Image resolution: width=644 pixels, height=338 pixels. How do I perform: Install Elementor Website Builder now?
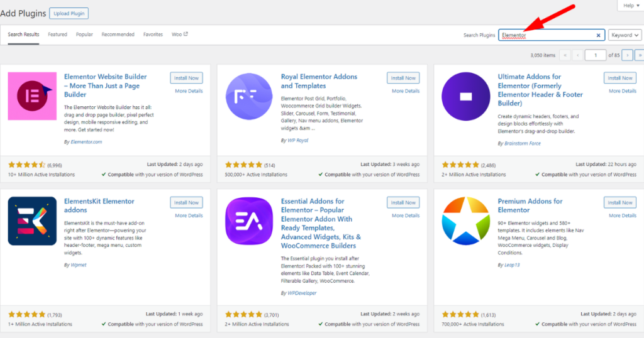click(x=186, y=78)
